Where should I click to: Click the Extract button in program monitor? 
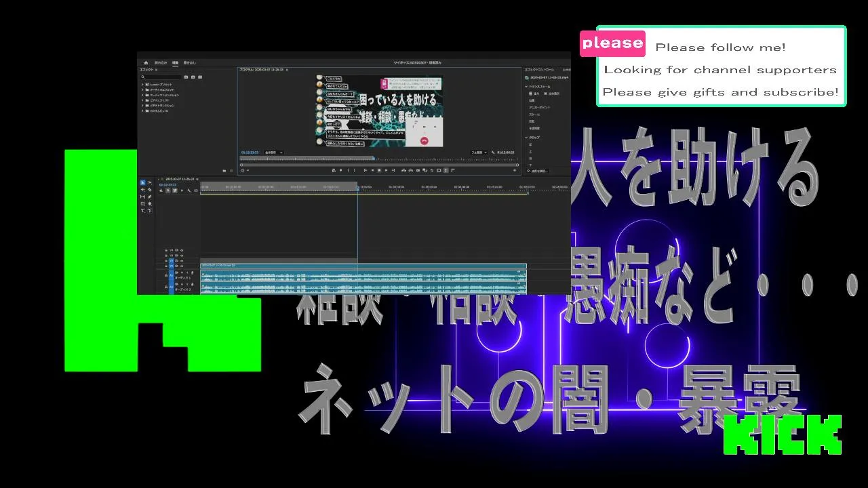coord(410,170)
